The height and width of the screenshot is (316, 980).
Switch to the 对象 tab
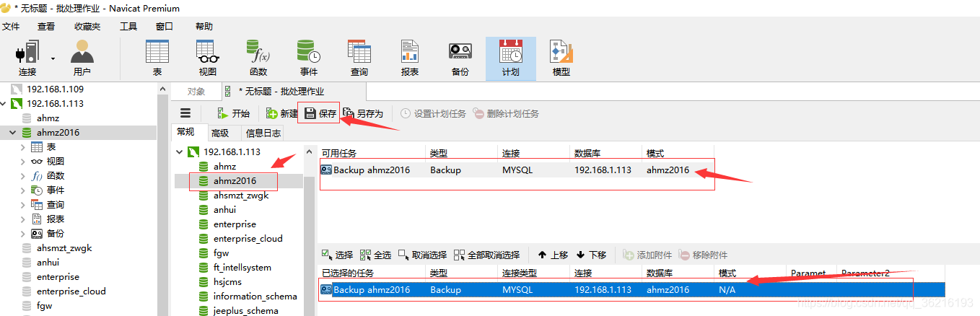pyautogui.click(x=196, y=92)
